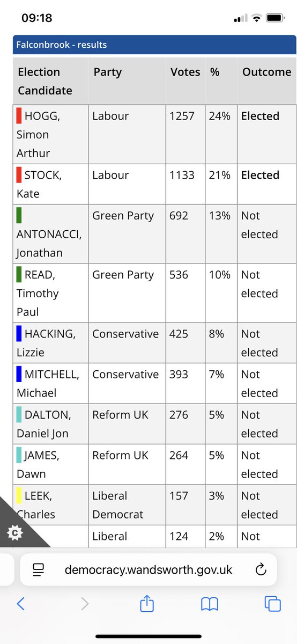Open the bookmarks book icon
Viewport: 297px width, 644px height.
(x=210, y=604)
